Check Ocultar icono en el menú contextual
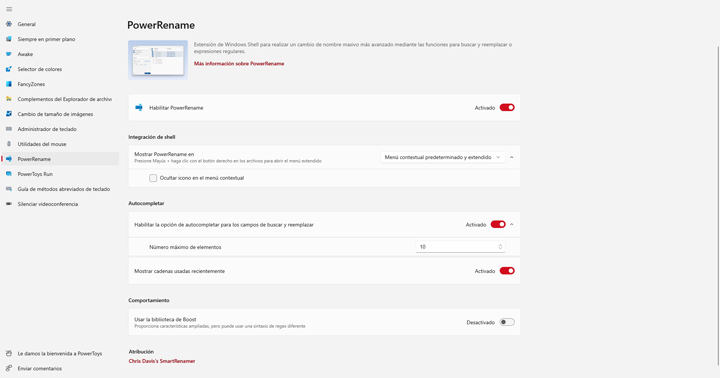Screen dimensions: 720x378 tap(153, 178)
